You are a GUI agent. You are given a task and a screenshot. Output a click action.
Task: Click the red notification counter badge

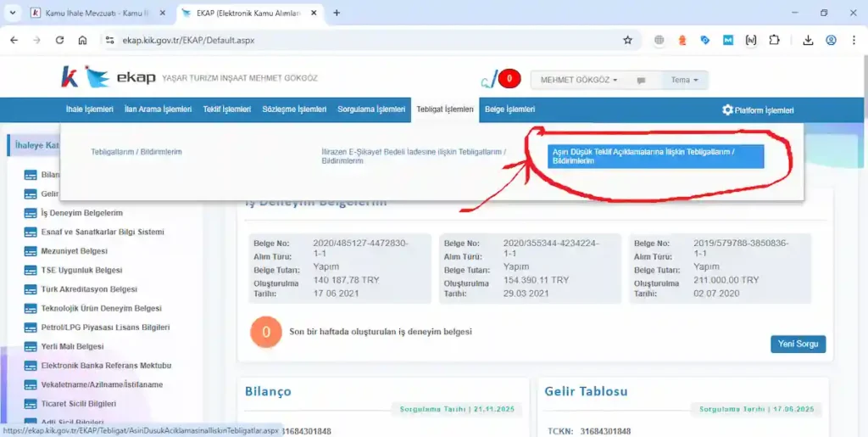point(509,80)
